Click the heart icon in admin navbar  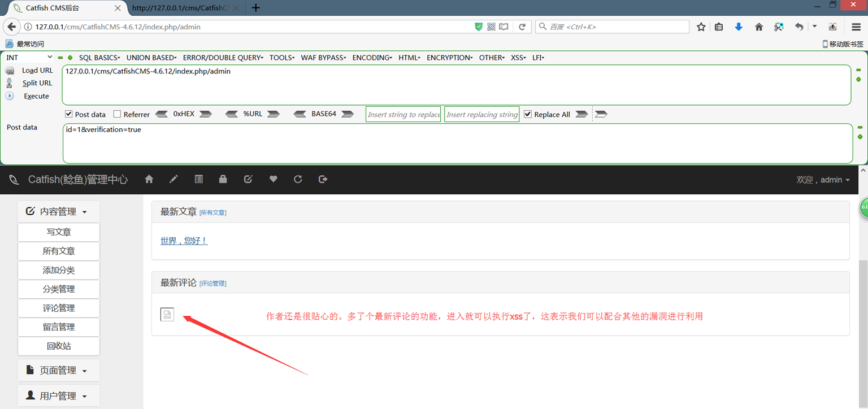(x=273, y=179)
